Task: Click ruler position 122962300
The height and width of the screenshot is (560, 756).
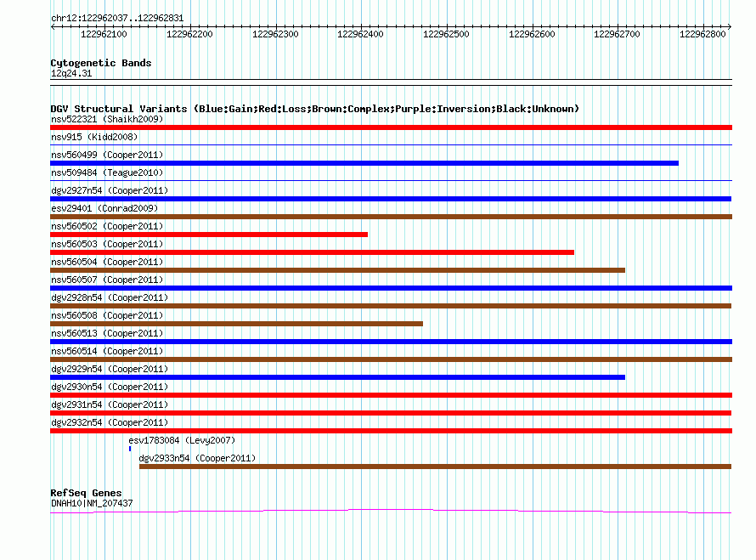Action: pyautogui.click(x=275, y=34)
